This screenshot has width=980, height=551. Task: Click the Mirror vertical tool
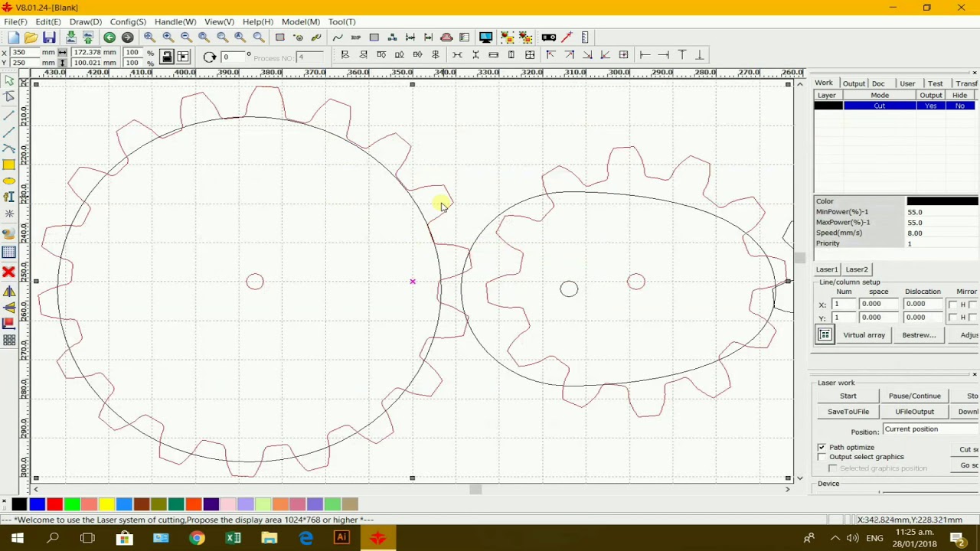pyautogui.click(x=9, y=308)
